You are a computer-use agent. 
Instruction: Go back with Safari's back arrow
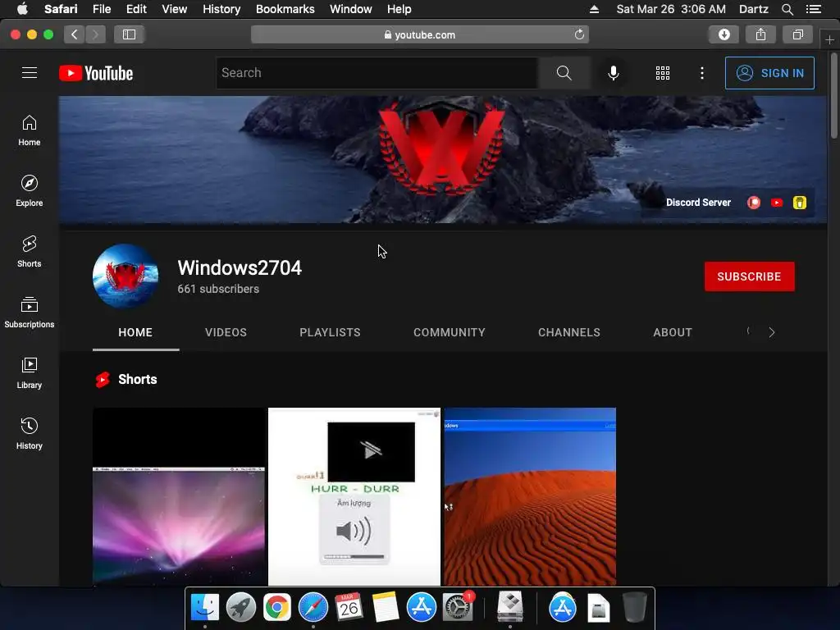pos(75,34)
